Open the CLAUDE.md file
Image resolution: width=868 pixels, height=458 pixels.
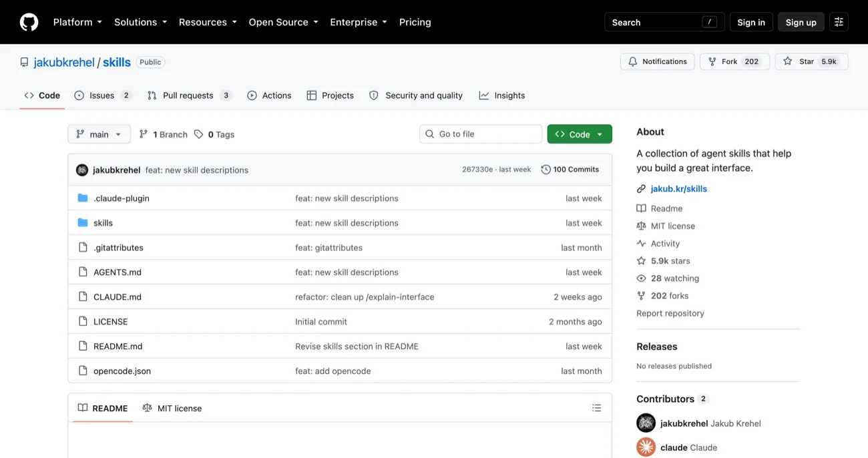[x=118, y=297]
